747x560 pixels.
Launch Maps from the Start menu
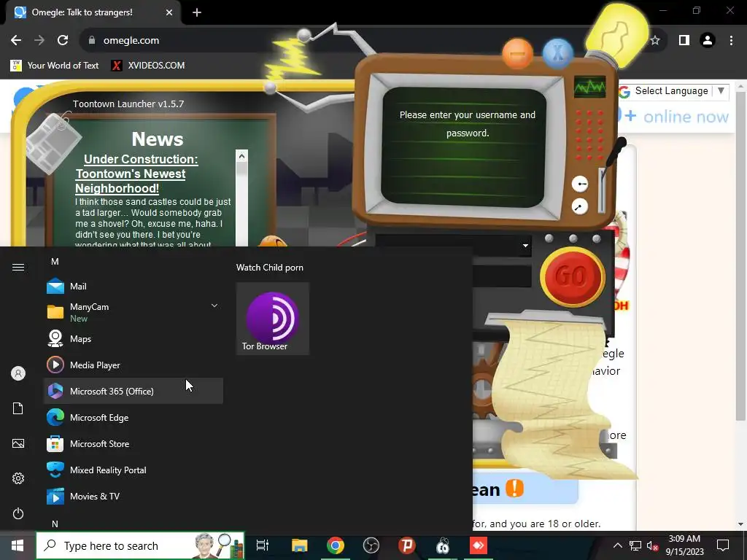pos(133,339)
